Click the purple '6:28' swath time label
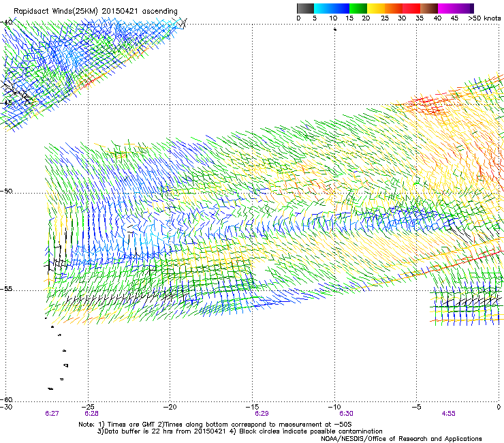The image size is (504, 443). 92,414
